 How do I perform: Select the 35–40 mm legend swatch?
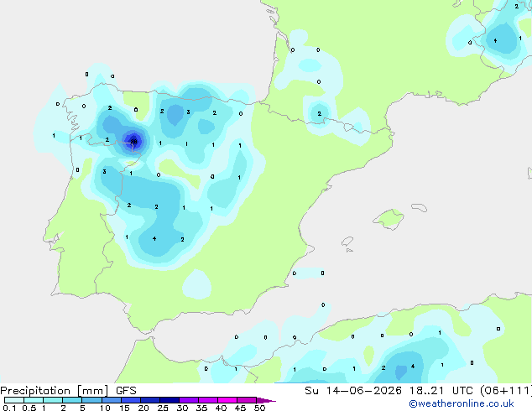coord(208,400)
